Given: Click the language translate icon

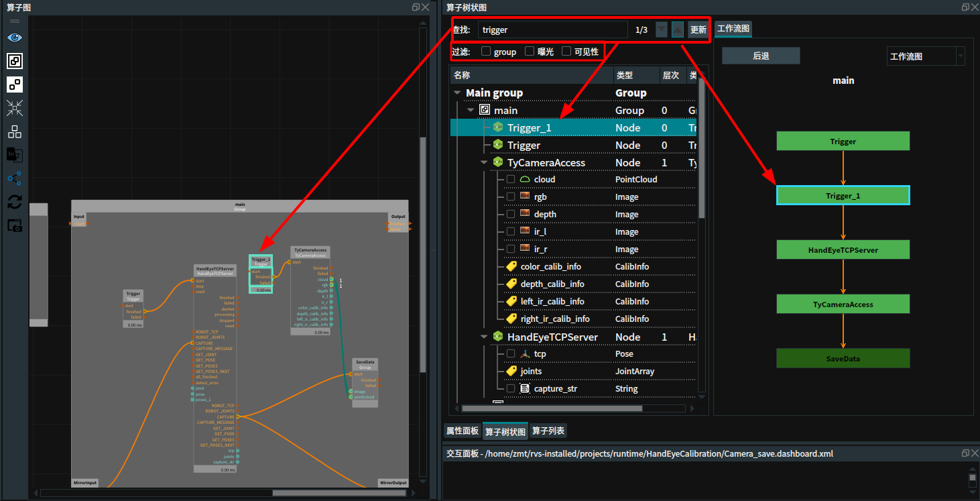Looking at the screenshot, I should [x=15, y=155].
